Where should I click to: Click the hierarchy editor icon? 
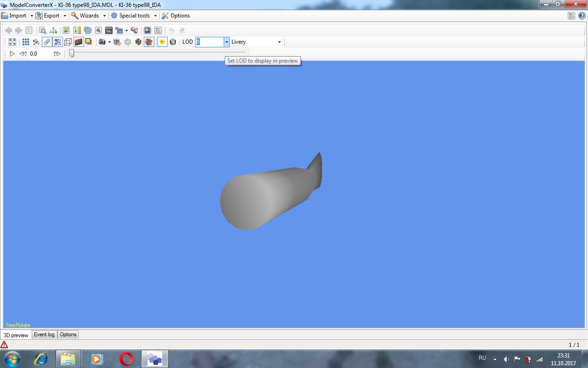54,30
